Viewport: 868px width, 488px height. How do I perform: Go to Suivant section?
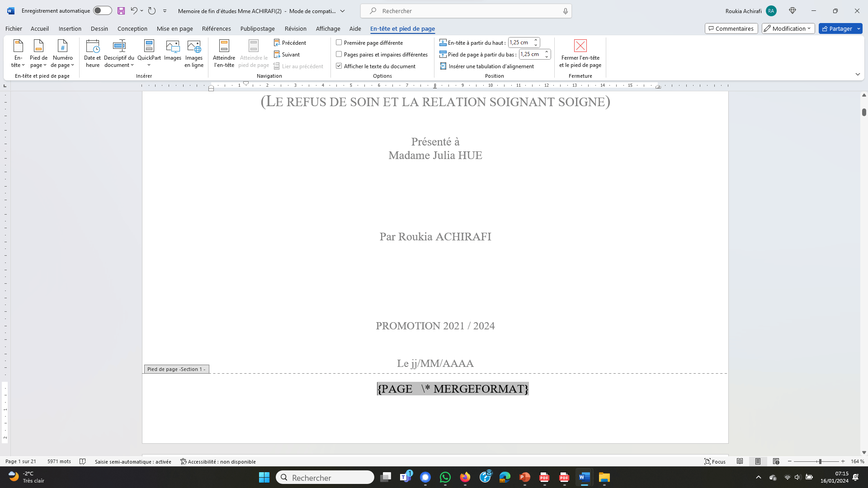[x=287, y=54]
